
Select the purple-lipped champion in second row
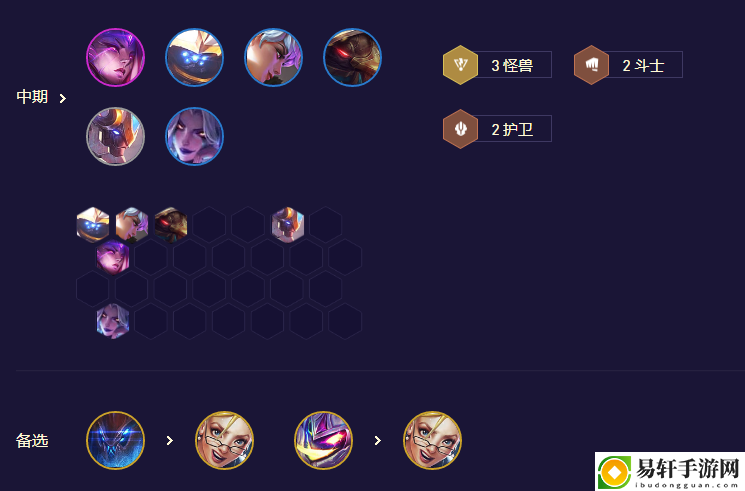coord(194,136)
